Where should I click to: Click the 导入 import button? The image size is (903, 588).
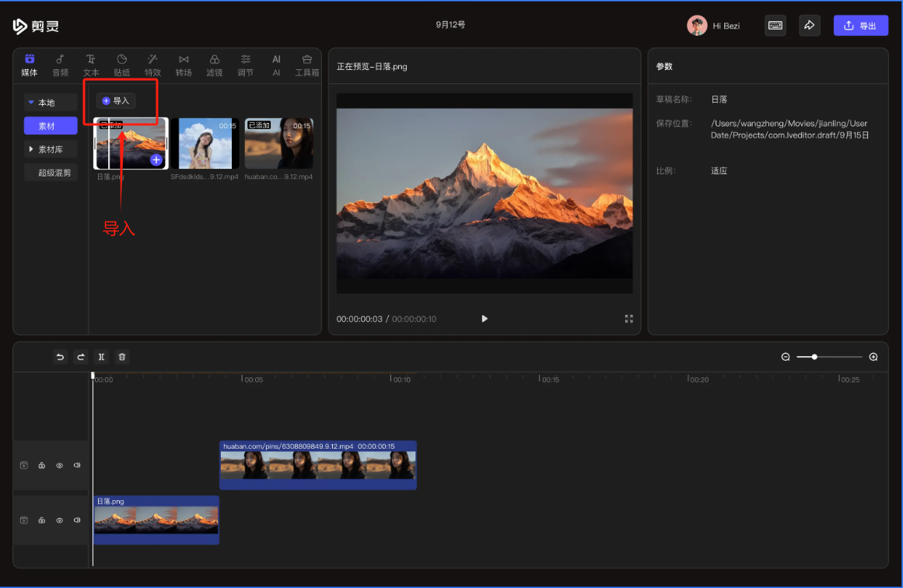click(116, 101)
